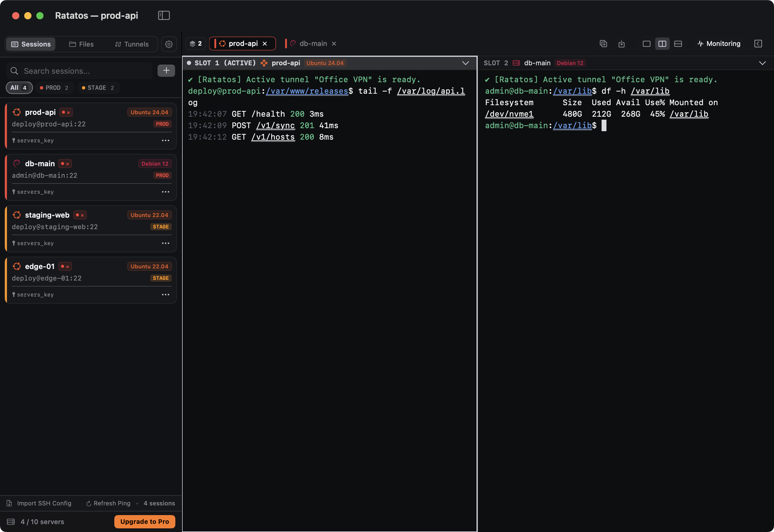Open more options for edge-01 session
774x532 pixels.
coord(165,294)
